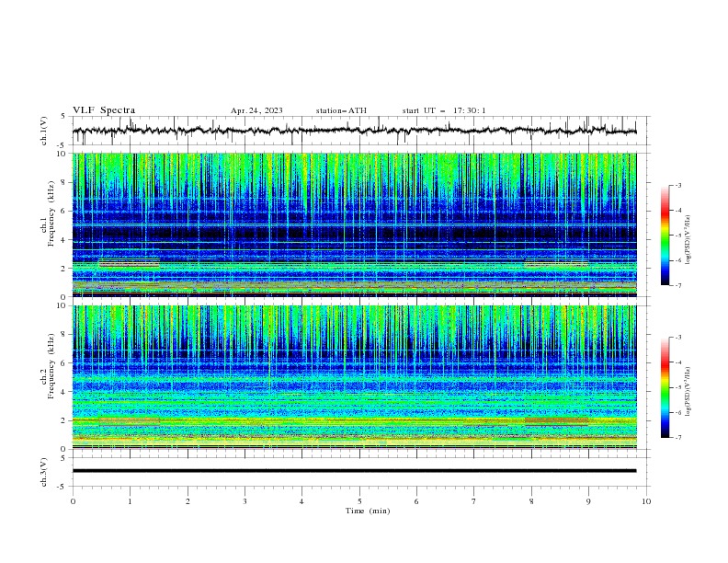Click ch.2 colorbar's log(PSD)(V²/Hz) label
The height and width of the screenshot is (563, 728).
click(688, 392)
